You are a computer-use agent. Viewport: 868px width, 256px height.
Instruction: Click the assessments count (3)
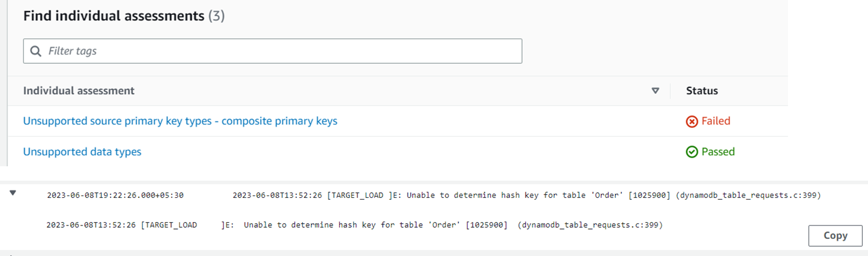pyautogui.click(x=216, y=16)
